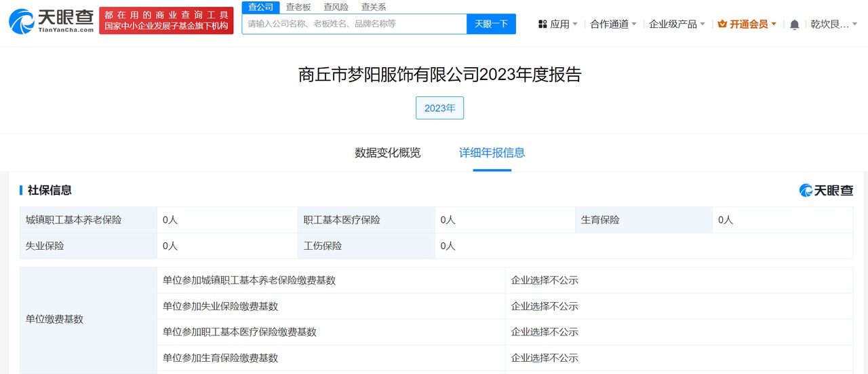Select the 查老板 search tab
The width and height of the screenshot is (868, 374).
coord(298,7)
